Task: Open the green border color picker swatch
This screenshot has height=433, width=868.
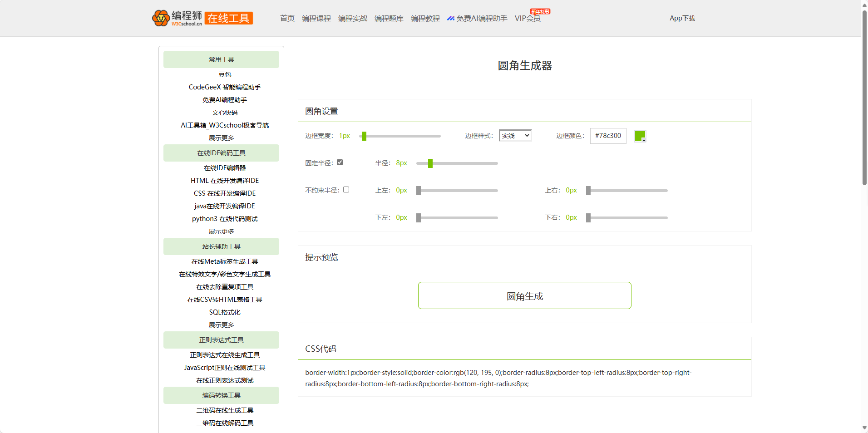Action: click(x=640, y=136)
